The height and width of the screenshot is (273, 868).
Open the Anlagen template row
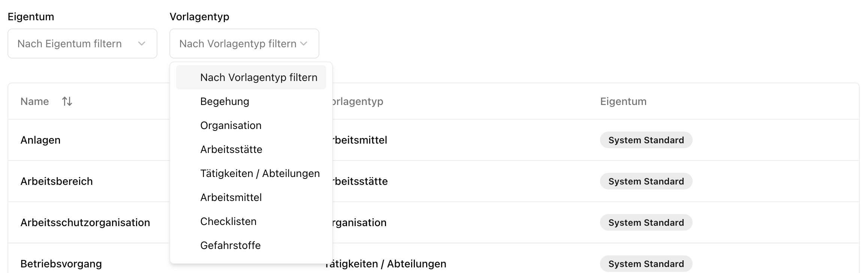click(40, 140)
